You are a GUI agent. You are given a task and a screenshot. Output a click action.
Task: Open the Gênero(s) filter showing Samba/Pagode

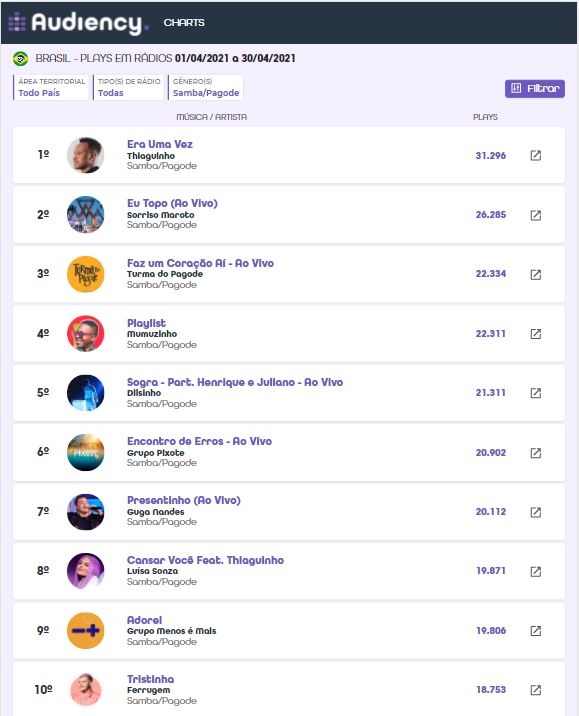[205, 87]
